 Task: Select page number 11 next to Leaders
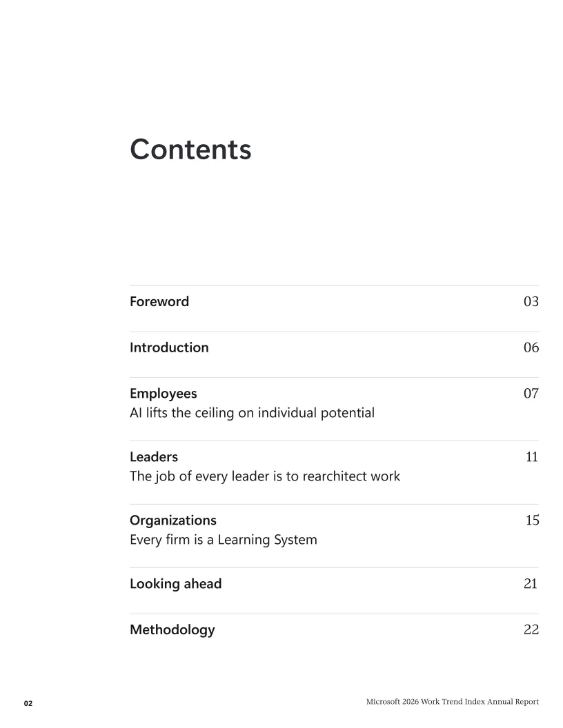532,457
